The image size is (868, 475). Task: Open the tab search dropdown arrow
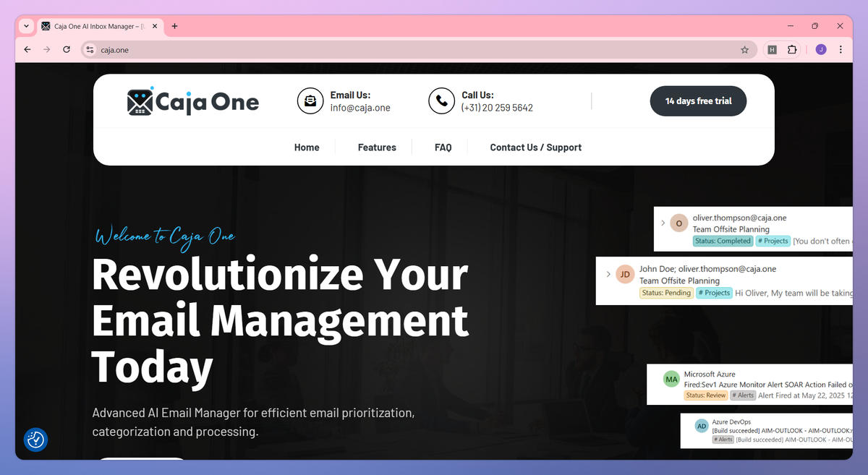point(26,26)
